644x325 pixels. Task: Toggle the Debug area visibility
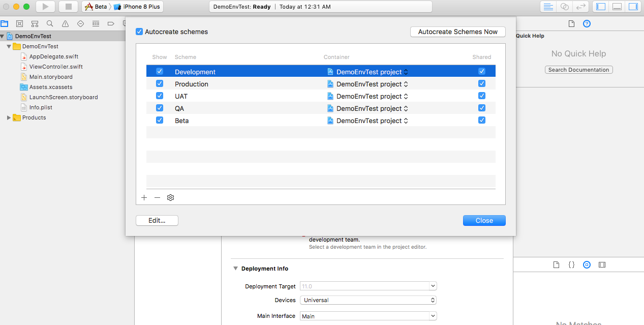[x=617, y=7]
